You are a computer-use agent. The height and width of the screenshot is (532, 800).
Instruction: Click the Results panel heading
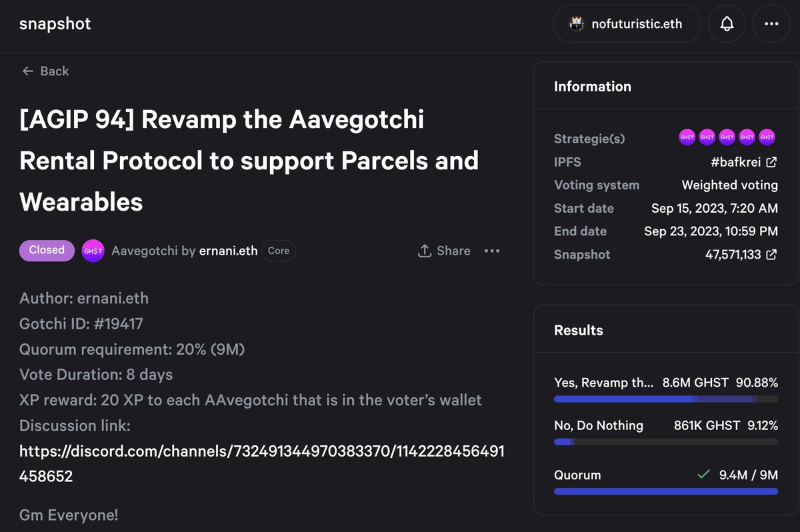coord(579,331)
